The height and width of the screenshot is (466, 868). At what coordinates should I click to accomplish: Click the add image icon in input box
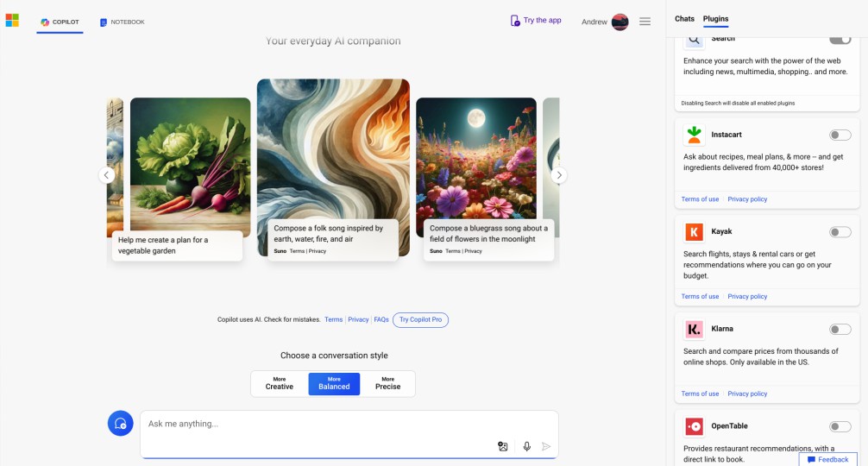[x=502, y=446]
